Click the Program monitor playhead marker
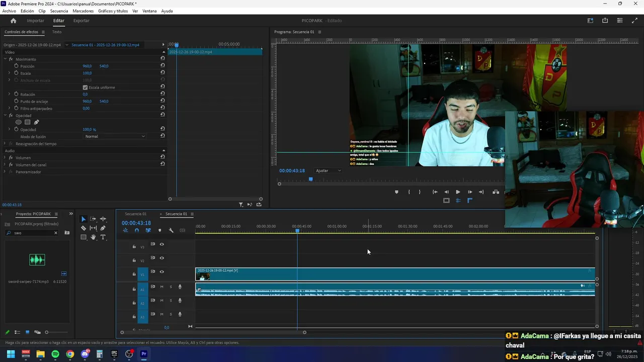Screen dimensions: 644x362 [310, 179]
